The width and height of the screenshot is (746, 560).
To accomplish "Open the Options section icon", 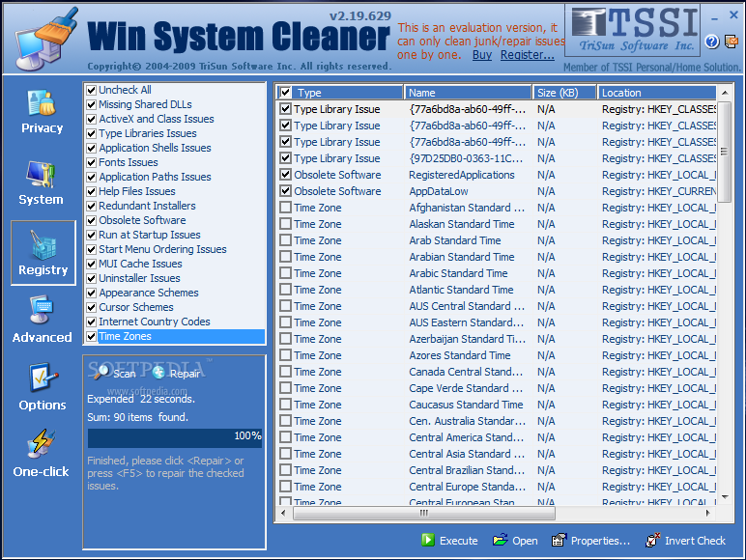I will pos(43,378).
